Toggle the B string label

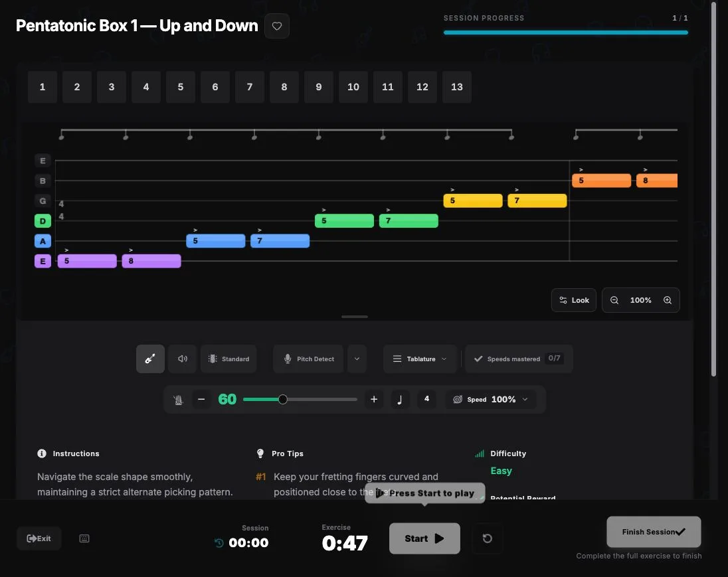tap(43, 181)
